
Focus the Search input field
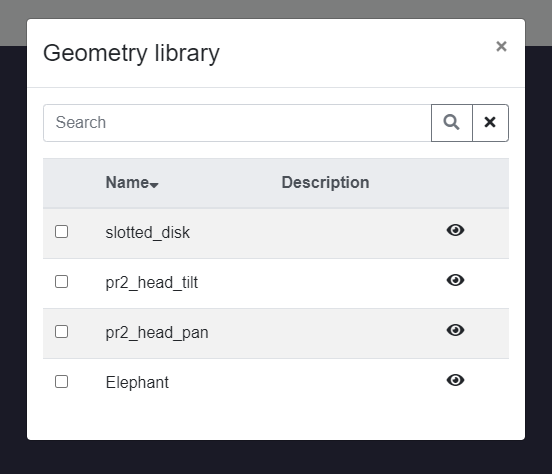coord(237,123)
